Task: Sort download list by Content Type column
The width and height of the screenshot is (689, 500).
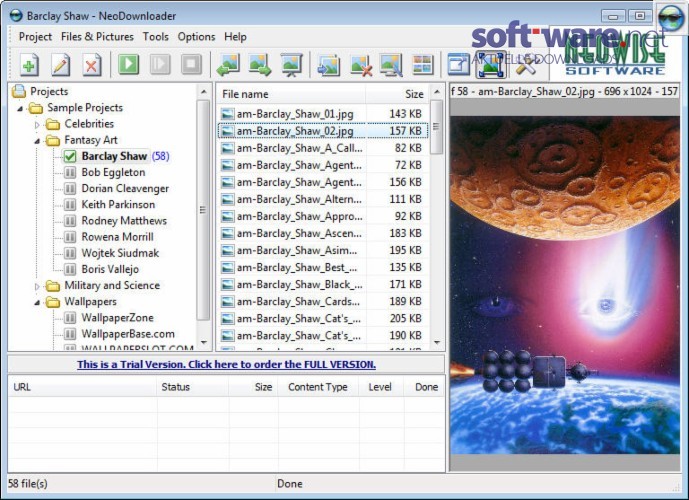Action: pyautogui.click(x=319, y=387)
